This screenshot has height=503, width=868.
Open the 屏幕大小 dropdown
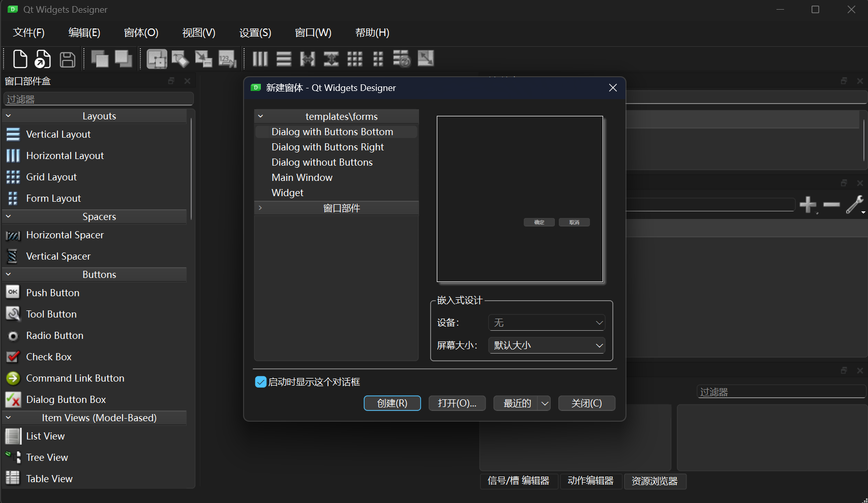click(x=547, y=345)
